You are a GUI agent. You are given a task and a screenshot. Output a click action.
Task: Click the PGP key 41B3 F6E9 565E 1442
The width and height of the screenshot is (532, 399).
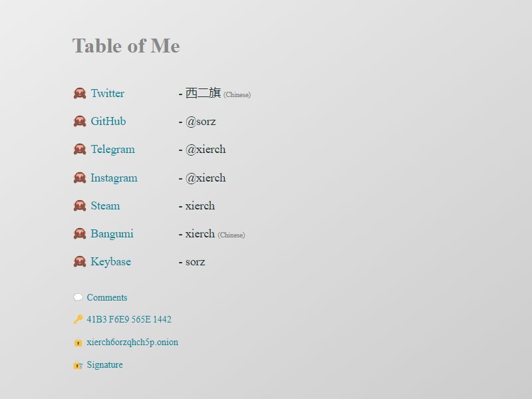(x=129, y=320)
